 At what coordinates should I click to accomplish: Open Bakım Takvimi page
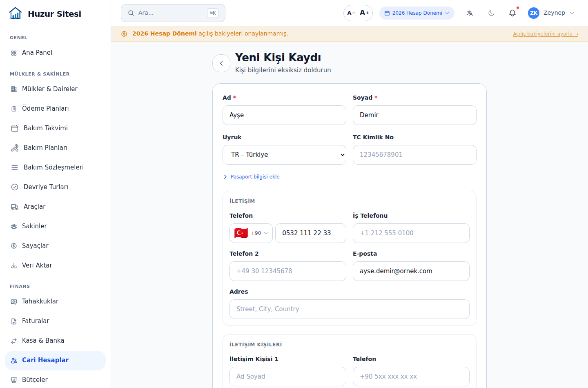pos(55,128)
